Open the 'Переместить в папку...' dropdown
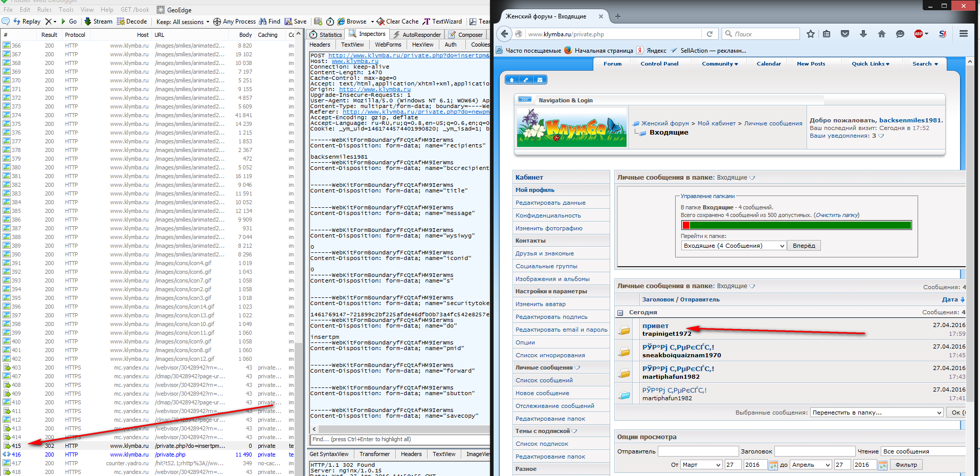Image resolution: width=980 pixels, height=476 pixels. (x=877, y=413)
